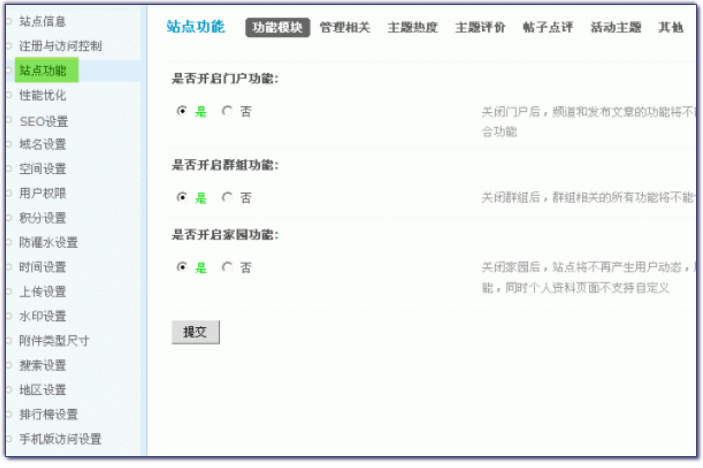Select 否 for 是否开启家园功能
703x468 pixels.
(226, 267)
